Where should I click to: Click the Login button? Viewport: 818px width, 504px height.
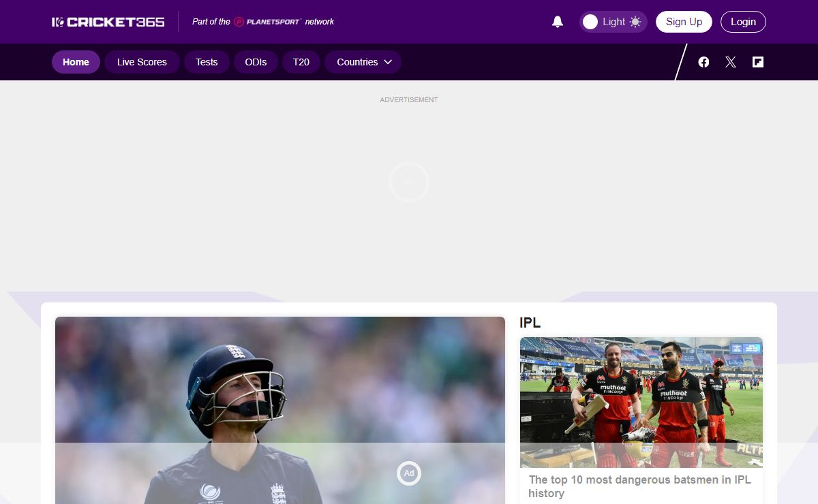pyautogui.click(x=743, y=22)
